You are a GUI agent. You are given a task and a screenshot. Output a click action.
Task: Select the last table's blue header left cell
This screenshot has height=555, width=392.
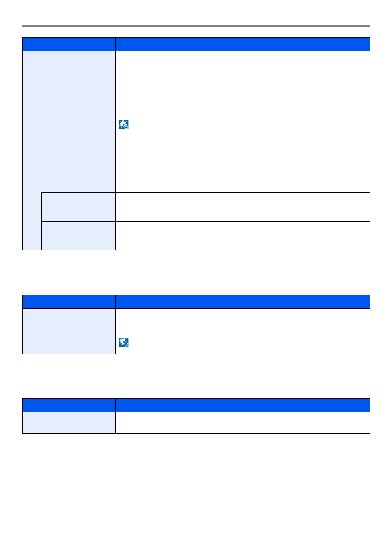coord(69,405)
